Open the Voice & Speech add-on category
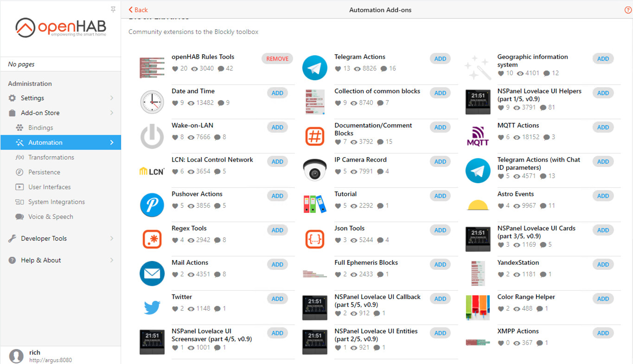The image size is (633, 364). [x=60, y=217]
